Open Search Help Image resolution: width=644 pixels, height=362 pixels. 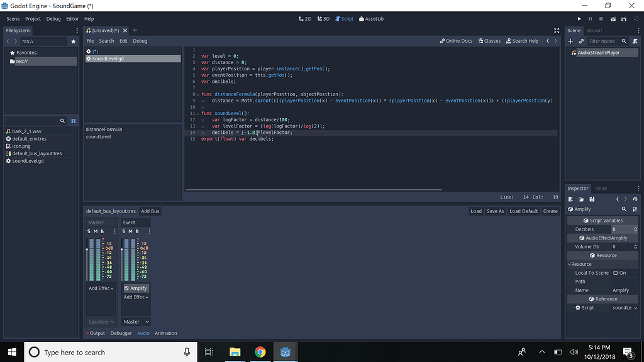click(x=522, y=41)
